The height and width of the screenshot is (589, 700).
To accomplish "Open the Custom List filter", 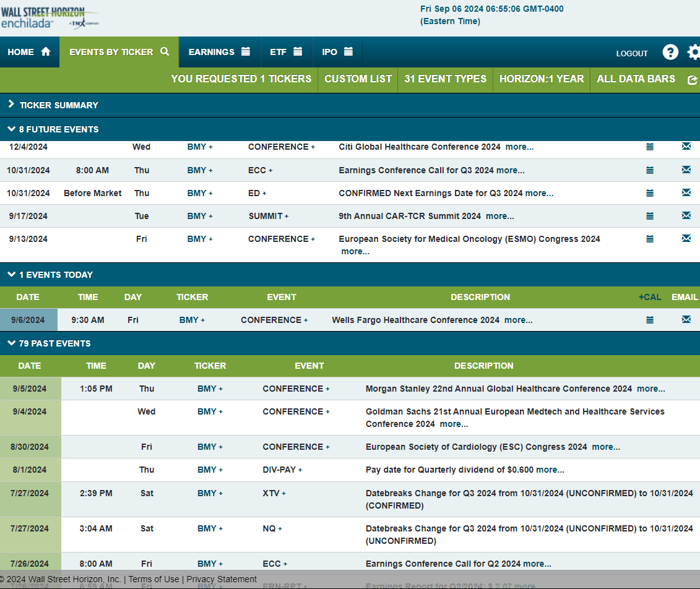I will 358,79.
